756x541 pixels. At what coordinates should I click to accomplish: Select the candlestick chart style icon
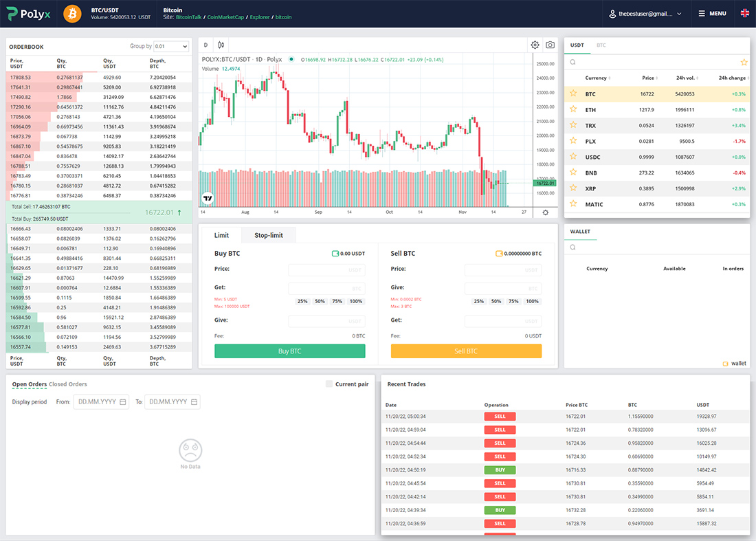pos(220,44)
